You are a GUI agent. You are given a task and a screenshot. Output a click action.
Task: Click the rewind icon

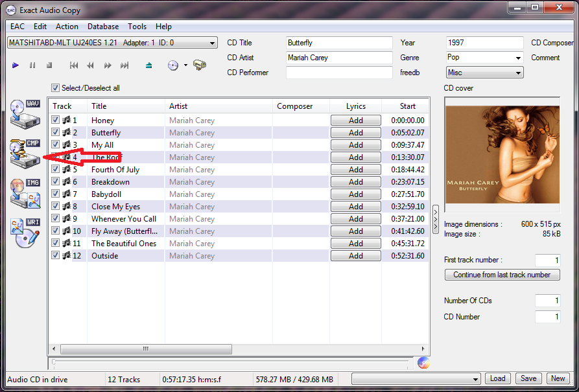[x=91, y=65]
